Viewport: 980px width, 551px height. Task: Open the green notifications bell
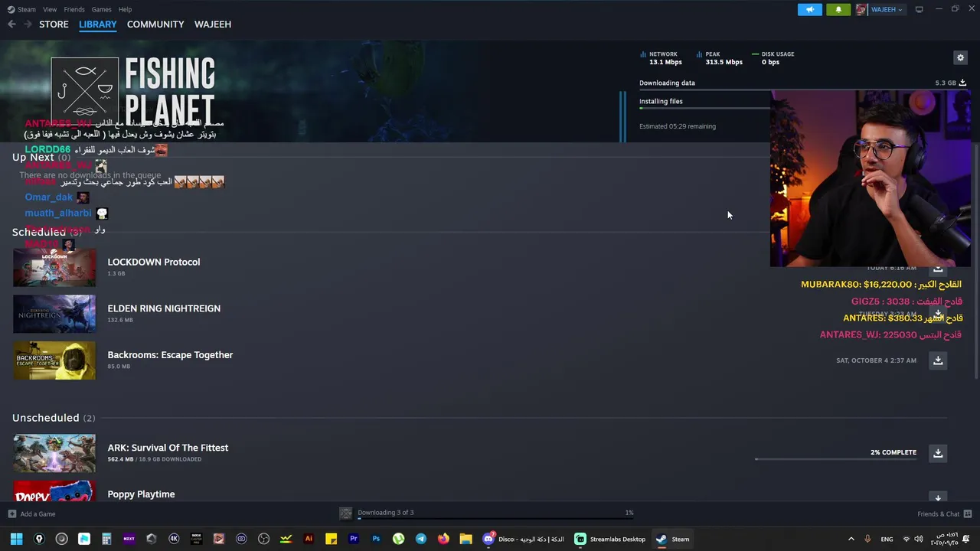point(838,9)
